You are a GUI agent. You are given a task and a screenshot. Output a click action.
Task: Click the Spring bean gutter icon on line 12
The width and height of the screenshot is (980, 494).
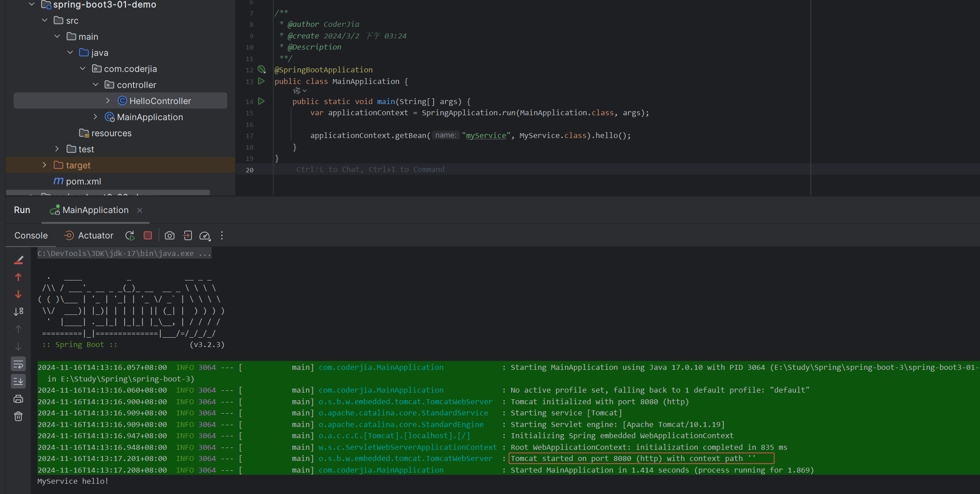[x=262, y=70]
